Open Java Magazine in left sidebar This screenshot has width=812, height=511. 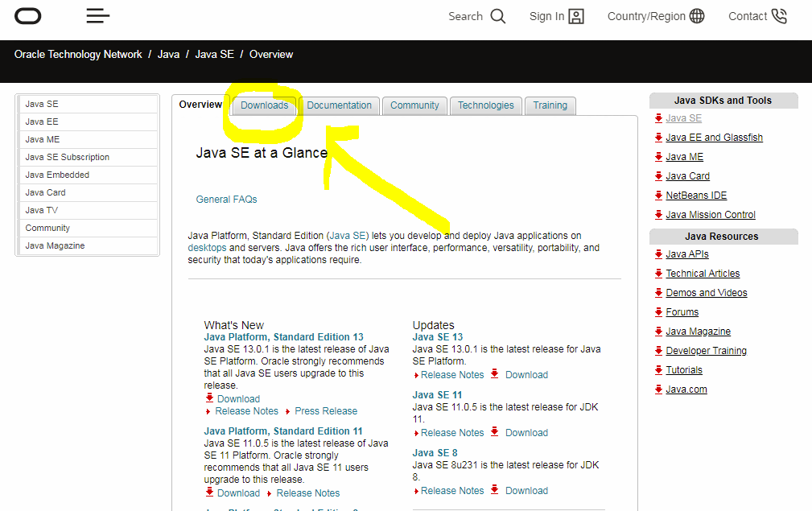[x=88, y=245]
